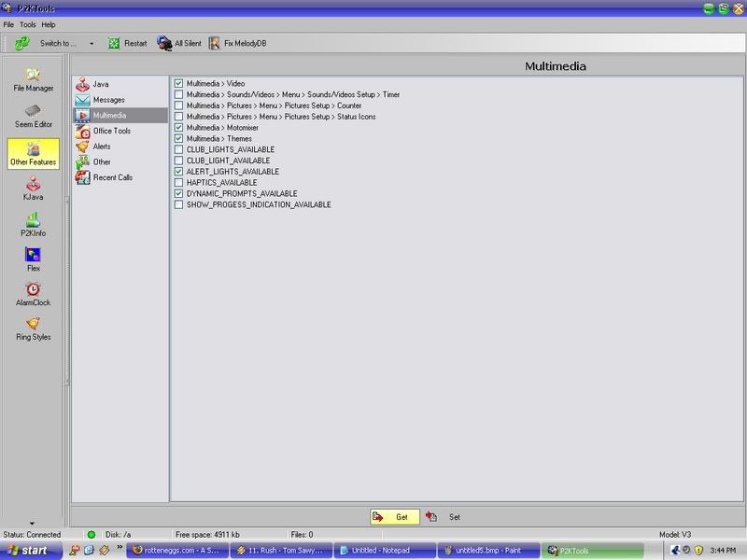Select the Messages category

pyautogui.click(x=120, y=100)
